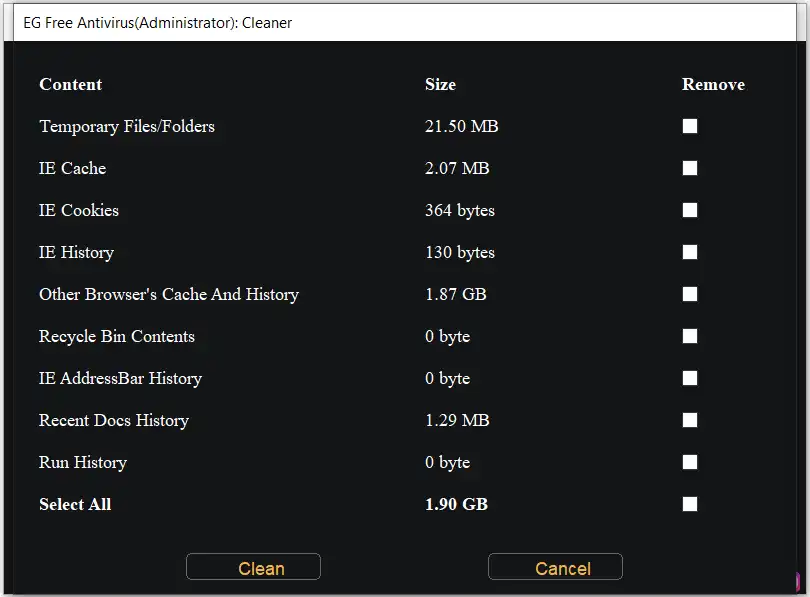Screen dimensions: 810x597
Task: Check the Recent Docs History checkbox
Action: [x=690, y=420]
